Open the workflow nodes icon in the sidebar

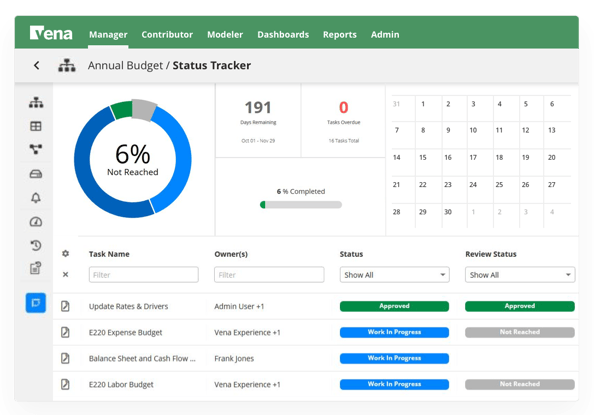point(36,149)
